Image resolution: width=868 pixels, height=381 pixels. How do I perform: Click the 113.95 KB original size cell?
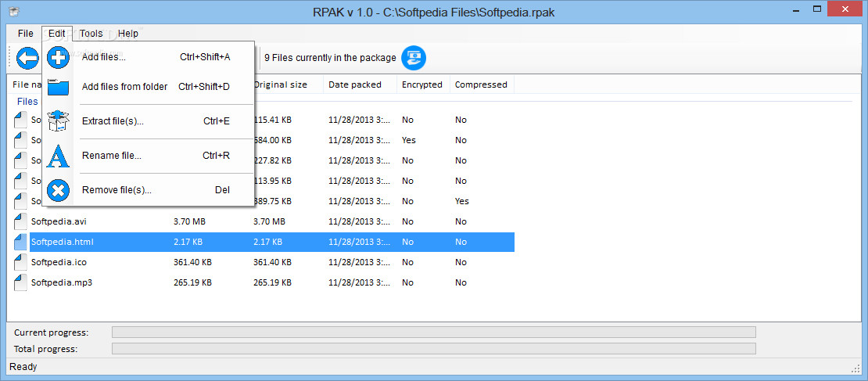272,181
